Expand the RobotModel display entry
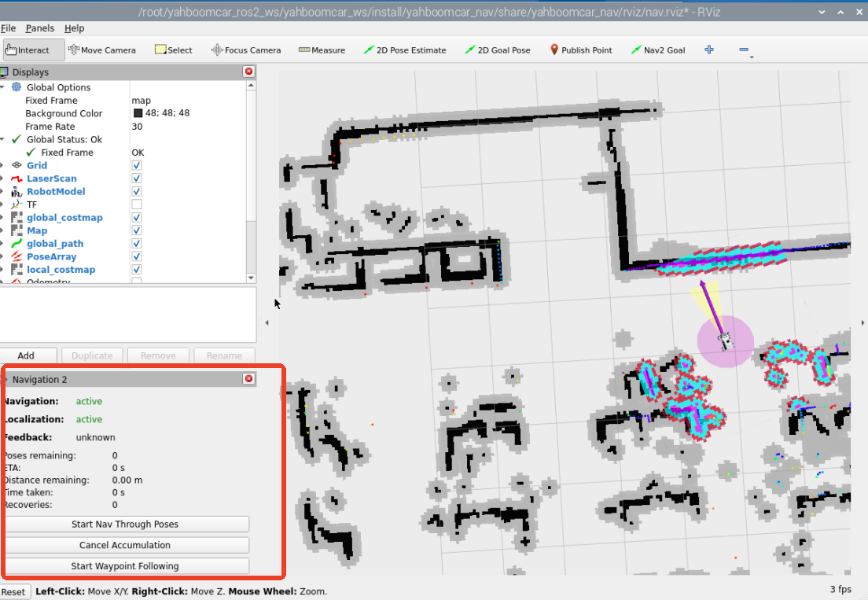The height and width of the screenshot is (600, 868). coord(3,192)
